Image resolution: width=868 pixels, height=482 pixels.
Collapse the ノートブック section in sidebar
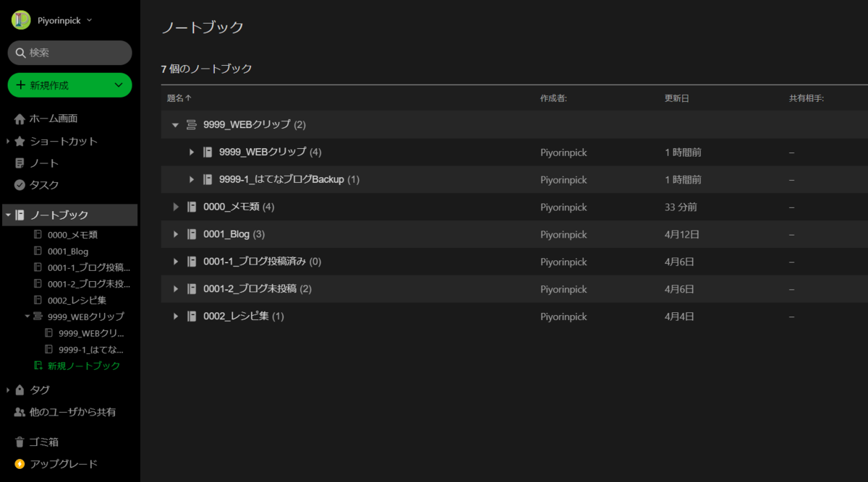pos(7,215)
